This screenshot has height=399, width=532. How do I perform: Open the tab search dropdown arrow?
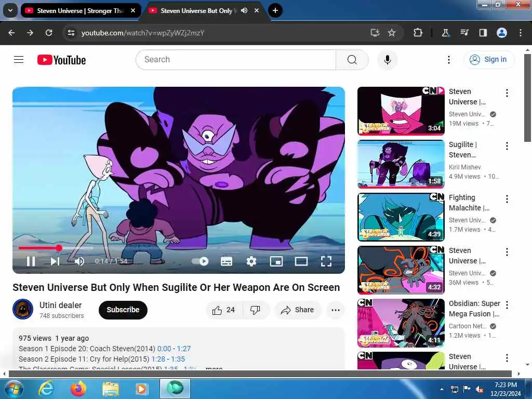click(10, 10)
